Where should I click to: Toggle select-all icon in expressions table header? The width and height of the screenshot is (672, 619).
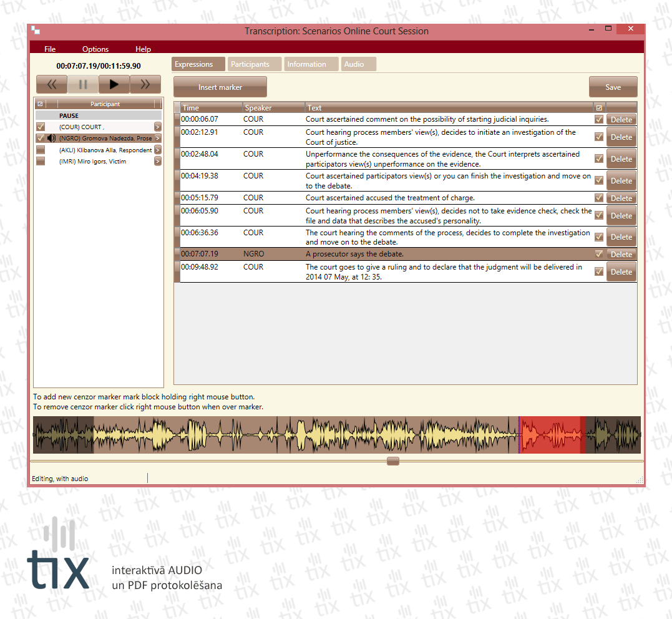(x=599, y=108)
